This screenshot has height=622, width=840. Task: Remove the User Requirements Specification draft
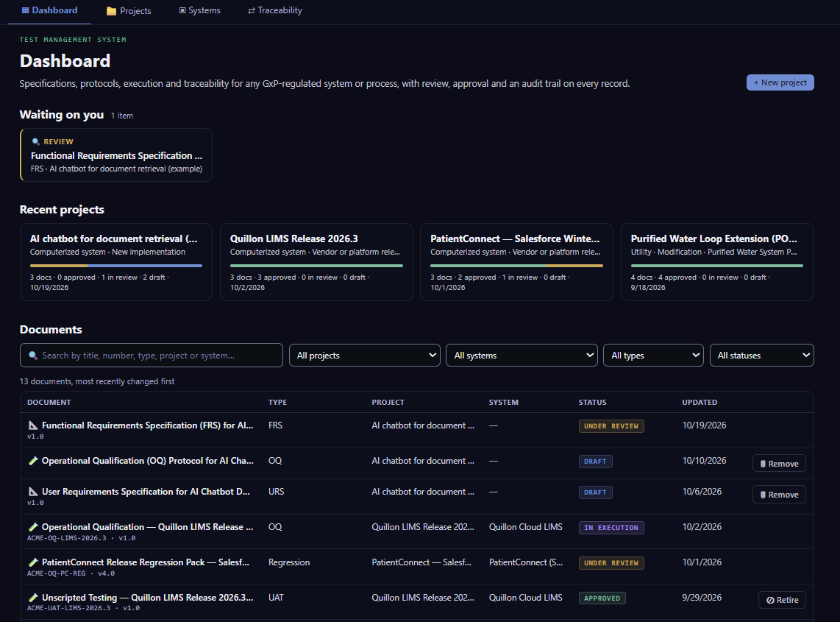coord(779,495)
